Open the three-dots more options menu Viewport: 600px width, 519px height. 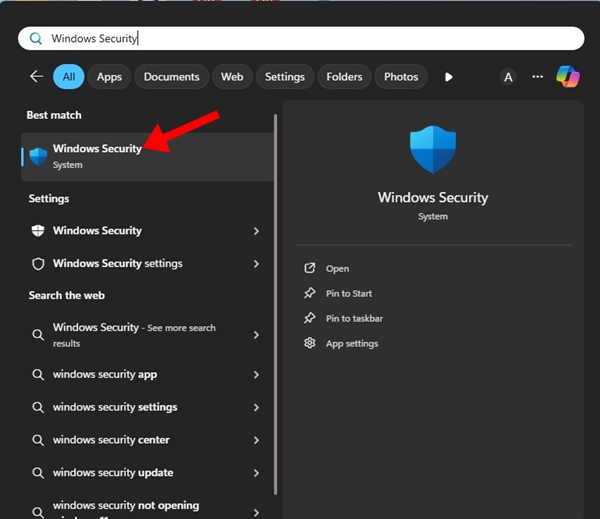tap(538, 77)
